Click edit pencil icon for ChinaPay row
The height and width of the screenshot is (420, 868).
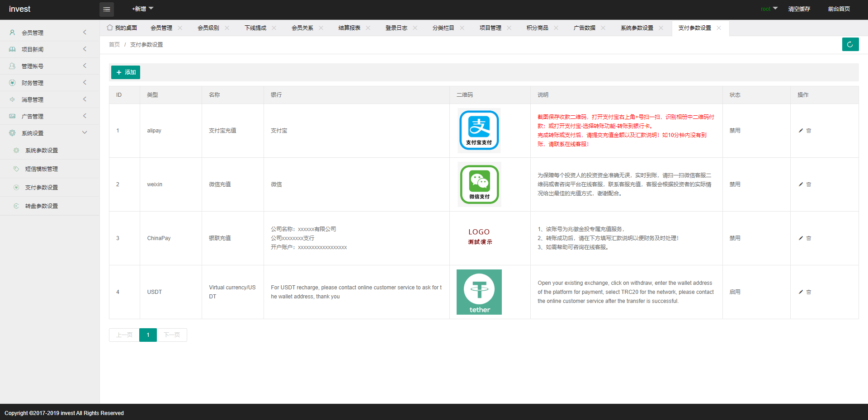[801, 238]
